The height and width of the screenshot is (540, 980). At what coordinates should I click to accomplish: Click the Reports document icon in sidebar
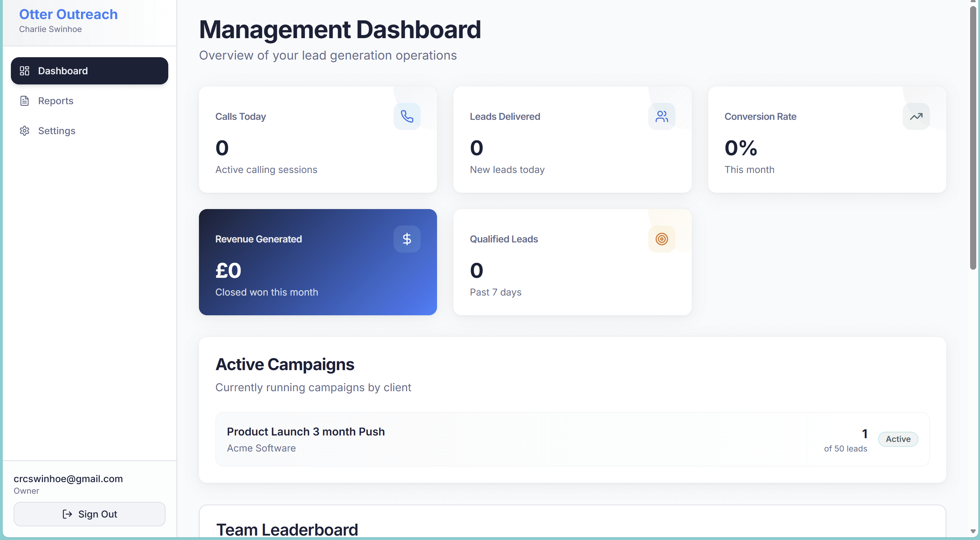[x=24, y=100]
